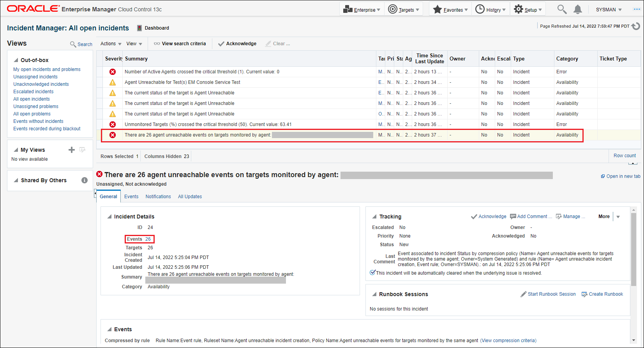Click the view search criteria glasses icon
The height and width of the screenshot is (348, 644).
tap(157, 44)
